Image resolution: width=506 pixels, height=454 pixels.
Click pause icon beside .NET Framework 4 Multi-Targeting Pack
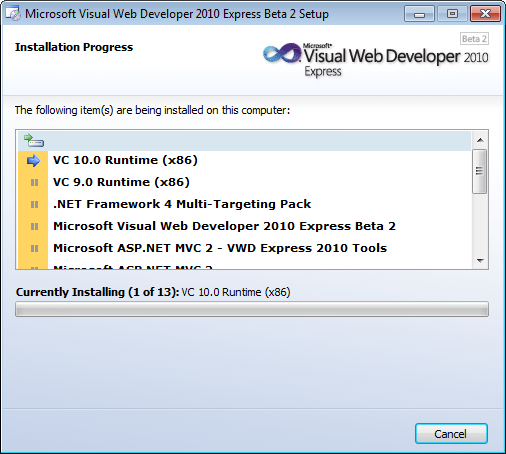tap(34, 204)
